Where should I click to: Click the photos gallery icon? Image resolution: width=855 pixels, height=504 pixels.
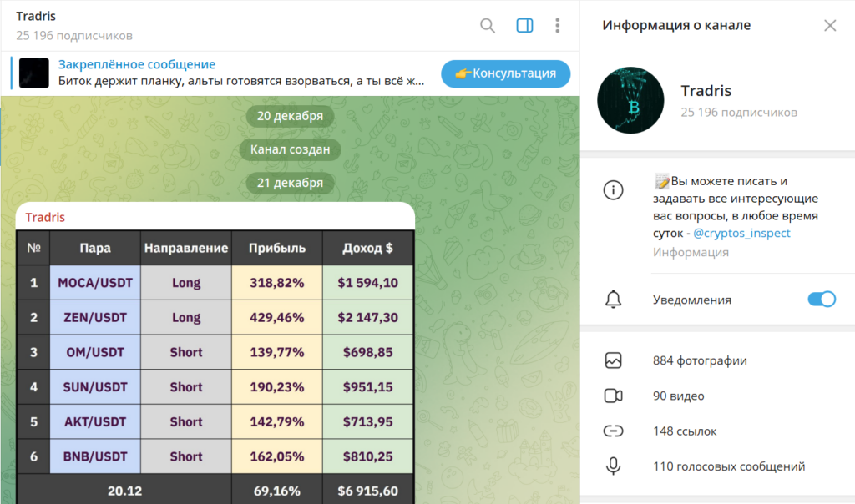point(613,360)
